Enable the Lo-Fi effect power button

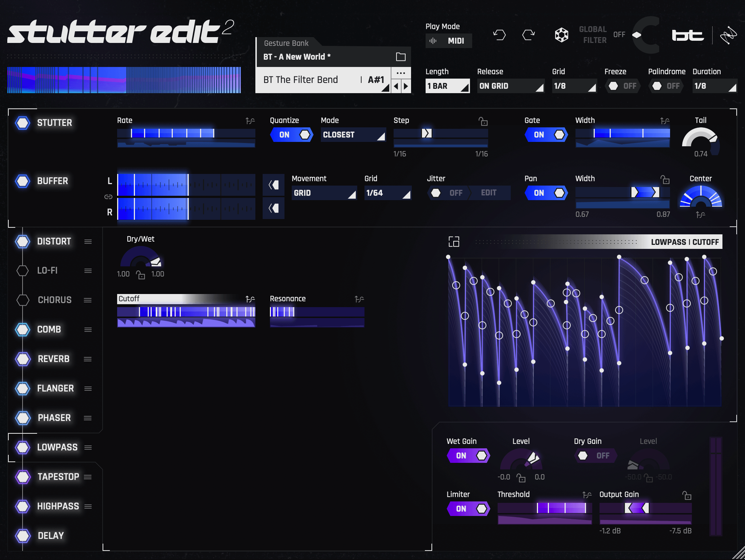(23, 270)
